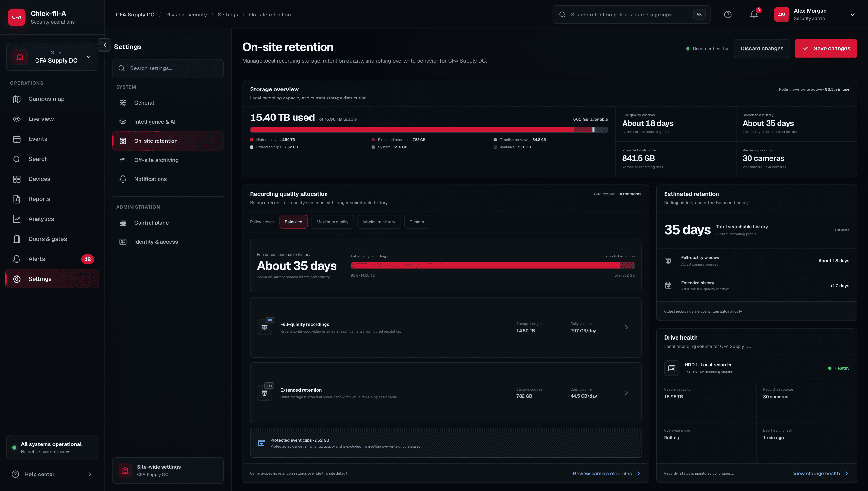The width and height of the screenshot is (868, 491).
Task: Click the full-quality versus extended retention allocation bar
Action: [492, 266]
